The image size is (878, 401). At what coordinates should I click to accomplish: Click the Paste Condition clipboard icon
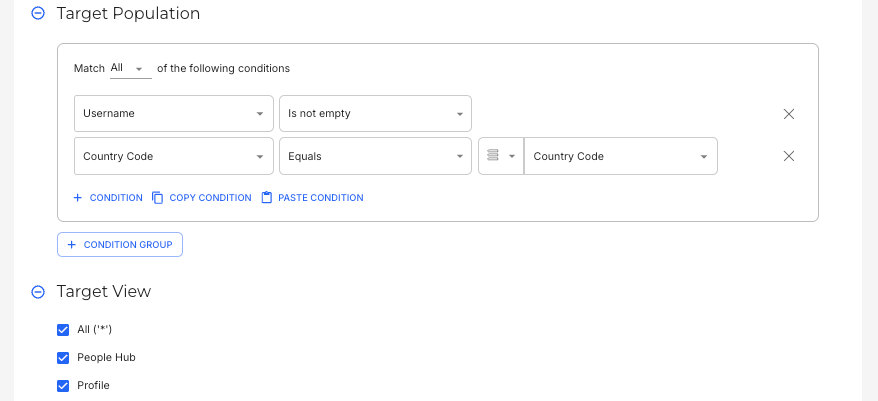(x=266, y=198)
